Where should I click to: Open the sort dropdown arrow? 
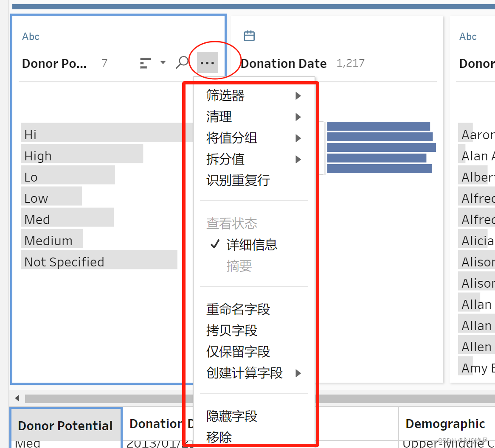[163, 62]
